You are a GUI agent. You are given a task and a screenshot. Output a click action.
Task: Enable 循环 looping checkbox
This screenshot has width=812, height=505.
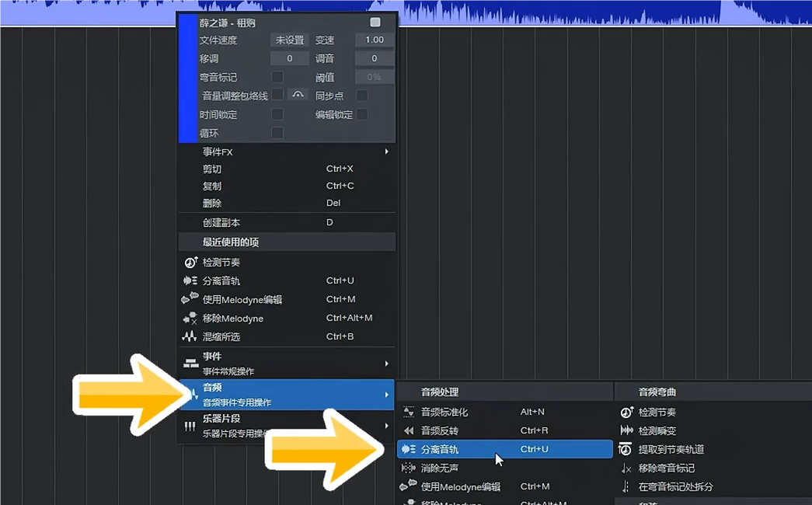click(277, 133)
